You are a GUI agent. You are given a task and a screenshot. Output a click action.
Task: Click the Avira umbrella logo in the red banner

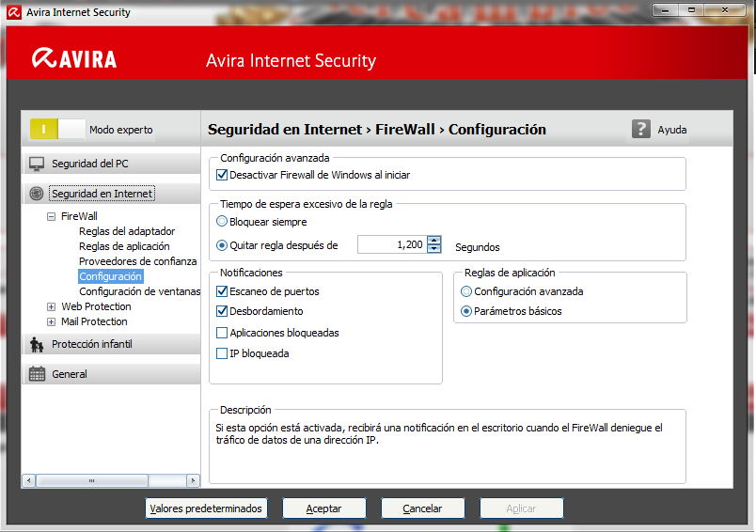coord(44,58)
